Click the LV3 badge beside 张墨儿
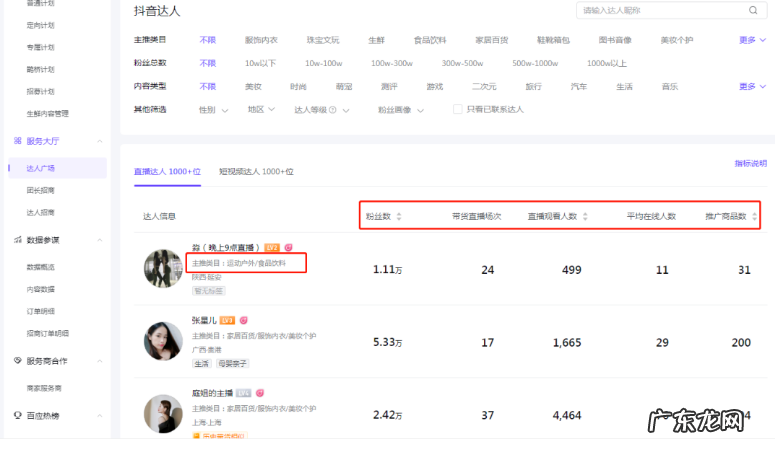This screenshot has width=782, height=450. [x=227, y=320]
